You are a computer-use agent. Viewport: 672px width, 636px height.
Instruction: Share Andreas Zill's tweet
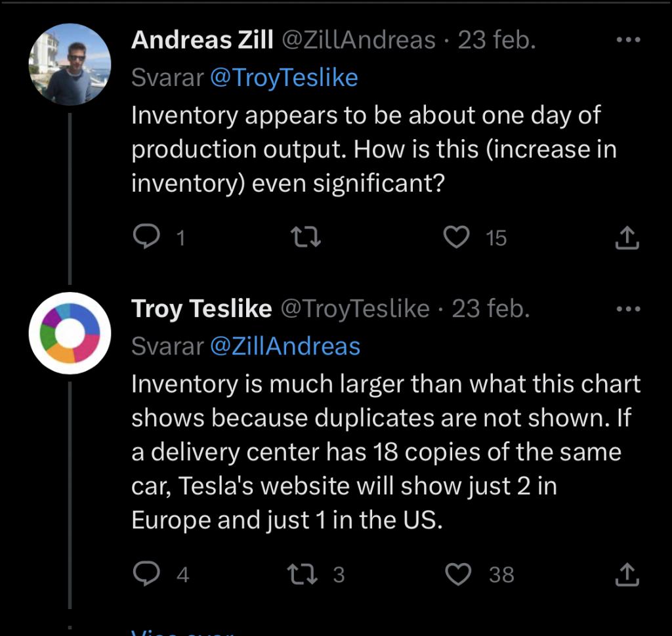627,238
